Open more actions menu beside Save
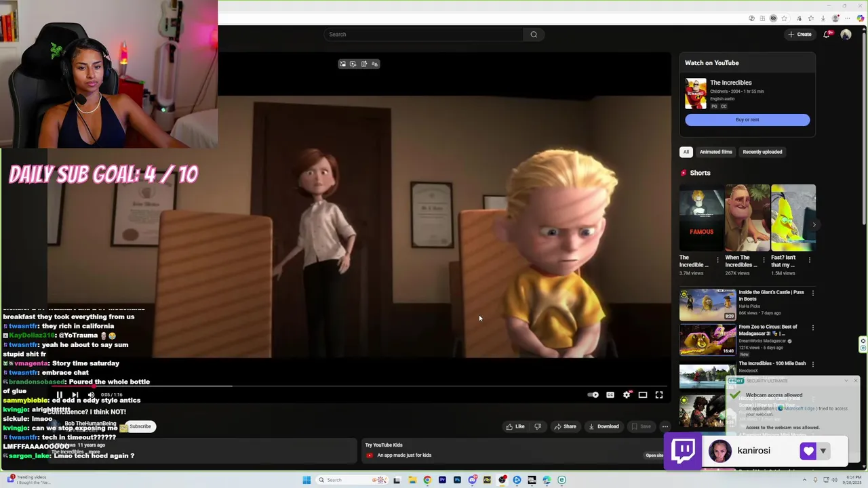 coord(665,426)
